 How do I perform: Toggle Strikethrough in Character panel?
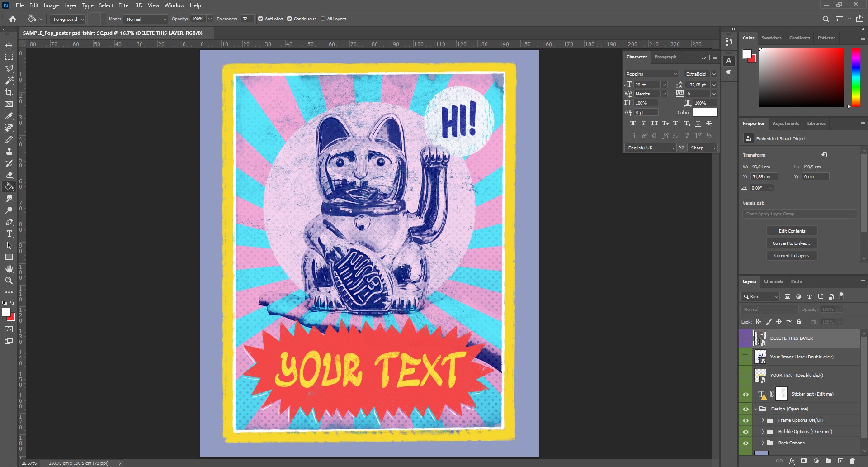[x=709, y=123]
